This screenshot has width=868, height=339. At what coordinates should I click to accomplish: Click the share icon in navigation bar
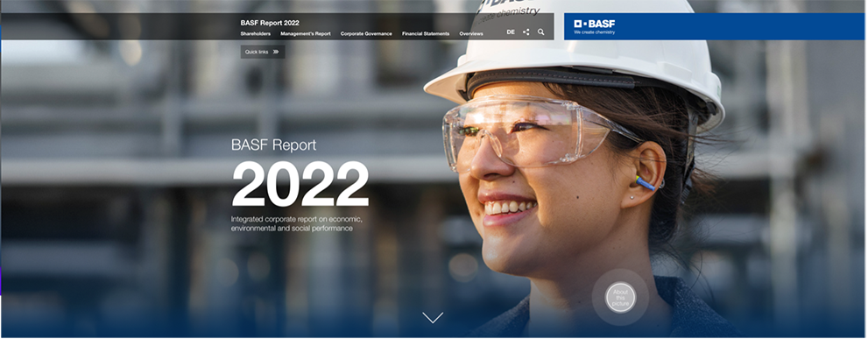(x=526, y=32)
